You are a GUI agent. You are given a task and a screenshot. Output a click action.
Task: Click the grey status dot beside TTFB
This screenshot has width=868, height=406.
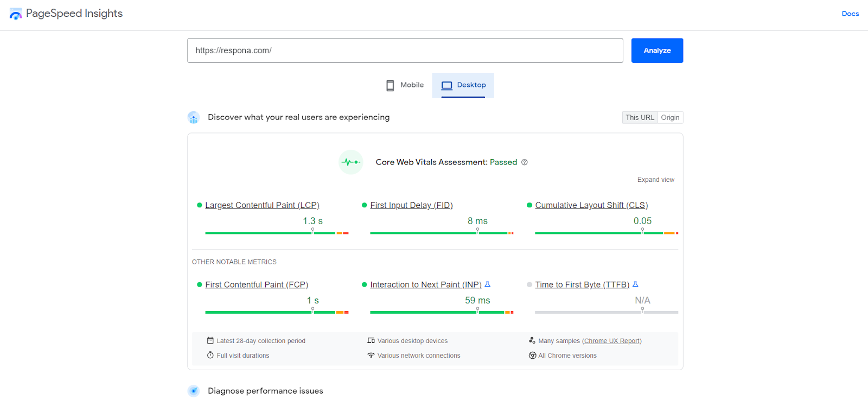point(529,284)
